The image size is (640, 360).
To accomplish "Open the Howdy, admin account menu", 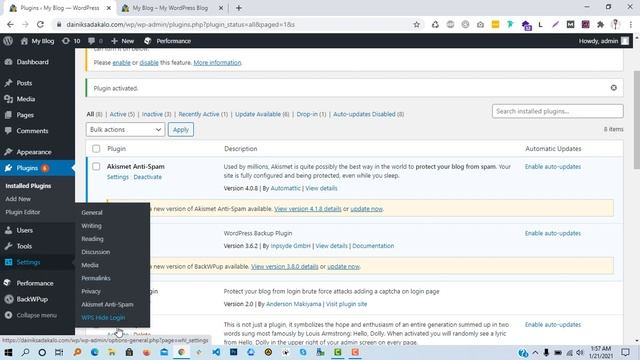I will coord(604,41).
